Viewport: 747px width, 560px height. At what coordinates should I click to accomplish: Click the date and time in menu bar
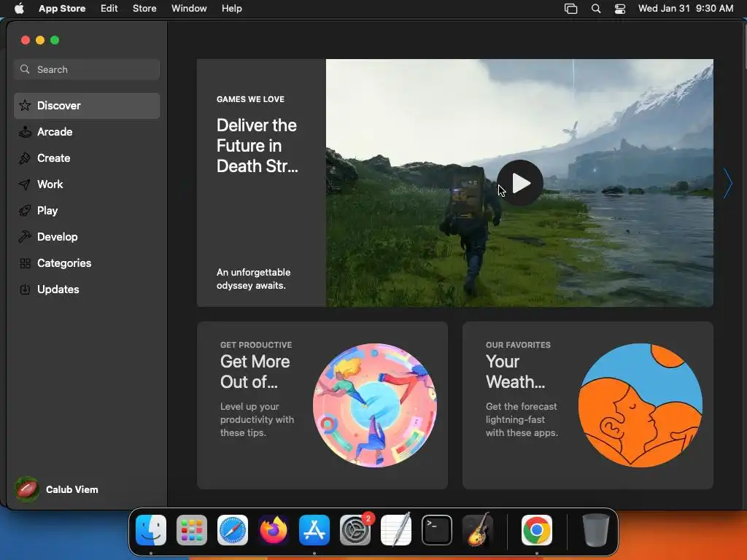686,9
